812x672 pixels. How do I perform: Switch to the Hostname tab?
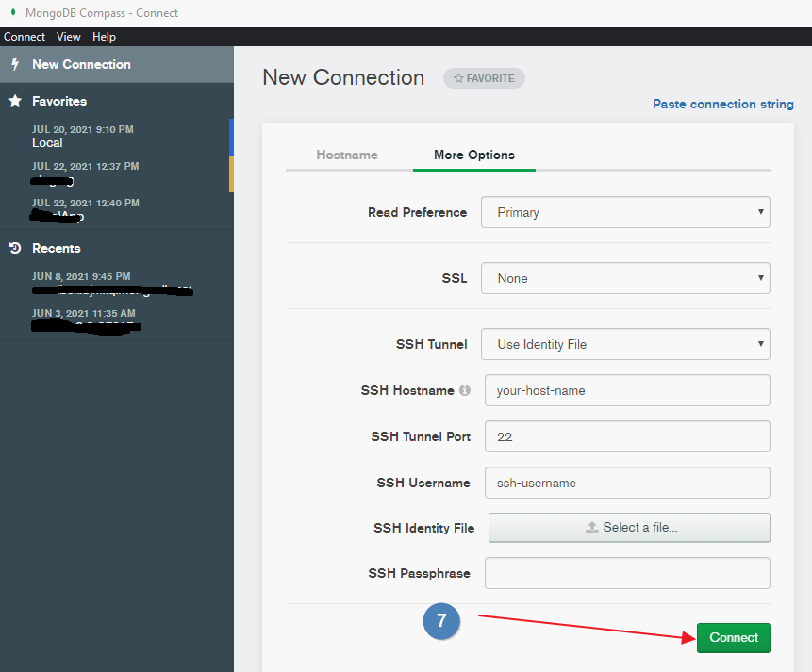point(347,155)
